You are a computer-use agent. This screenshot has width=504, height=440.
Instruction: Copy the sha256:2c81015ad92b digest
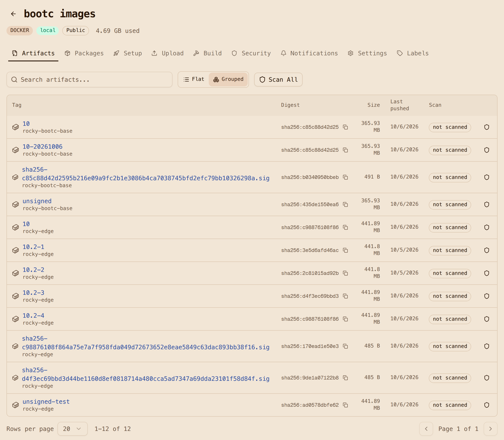[x=345, y=273]
